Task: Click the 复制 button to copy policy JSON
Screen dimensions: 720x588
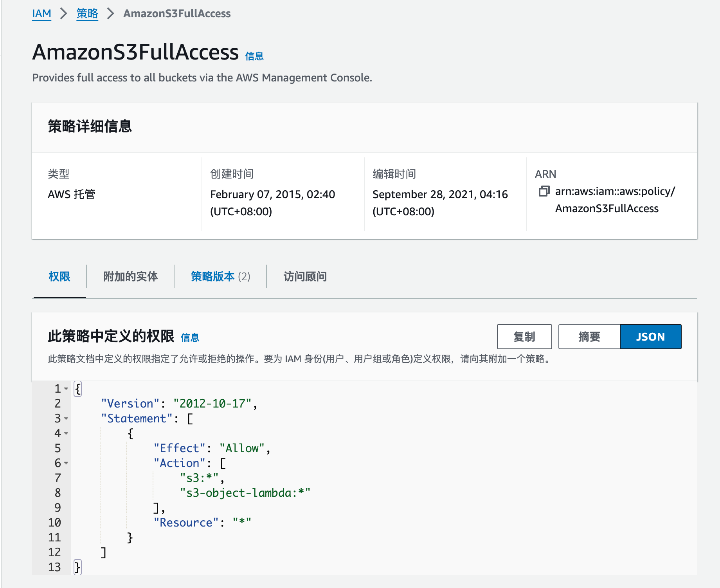Action: (524, 337)
